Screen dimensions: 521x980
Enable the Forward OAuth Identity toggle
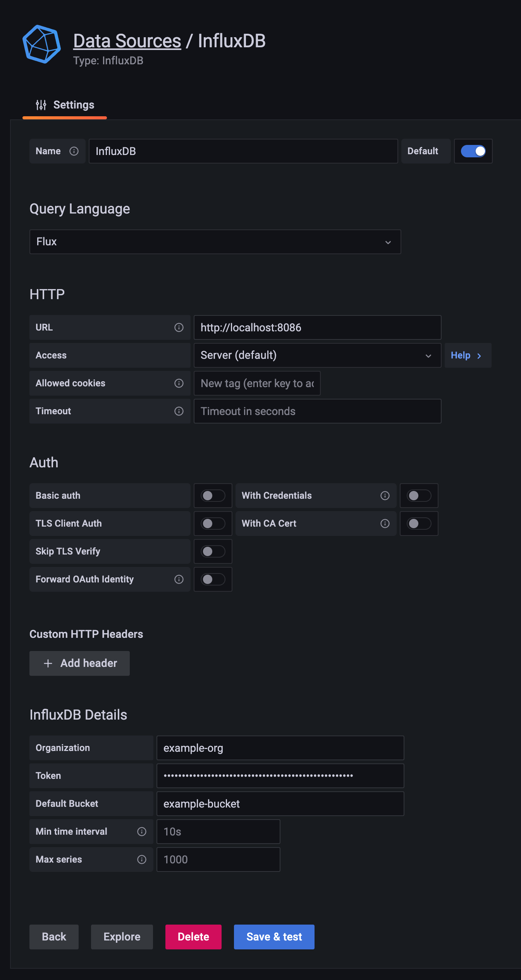[x=213, y=579]
